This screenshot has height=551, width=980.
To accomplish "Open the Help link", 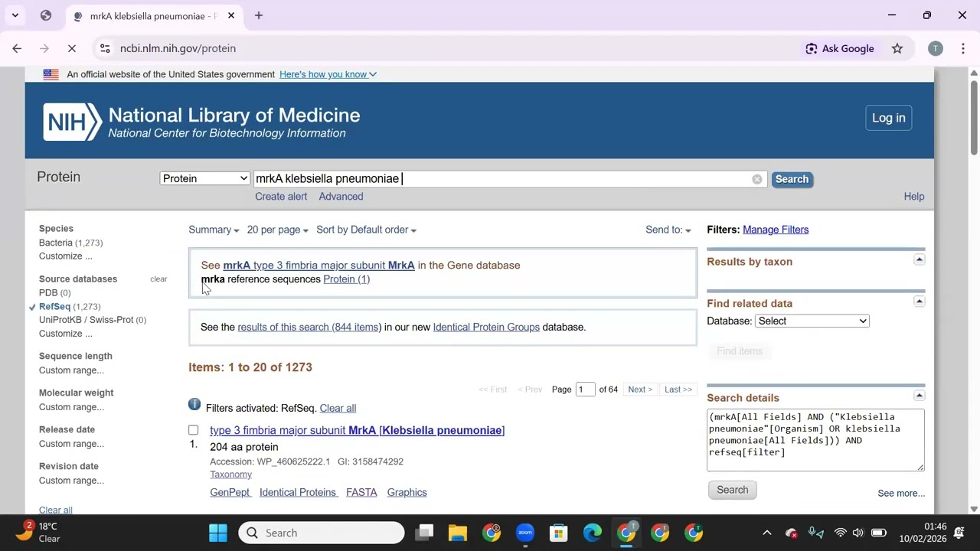I will pos(913,197).
